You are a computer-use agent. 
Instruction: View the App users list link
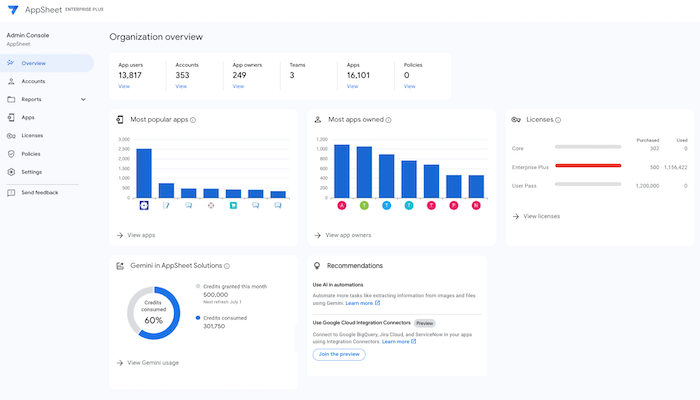[124, 86]
